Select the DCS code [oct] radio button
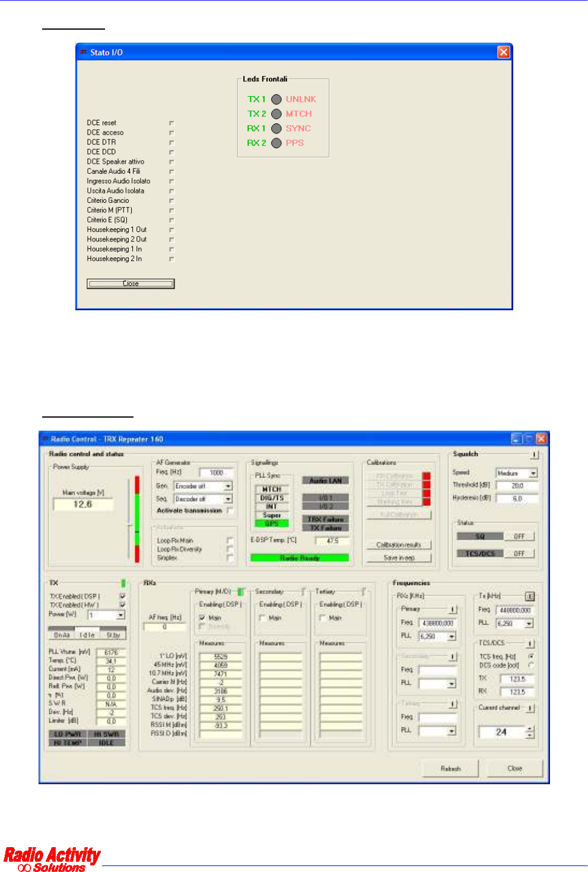Image resolution: width=588 pixels, height=872 pixels. click(x=531, y=665)
